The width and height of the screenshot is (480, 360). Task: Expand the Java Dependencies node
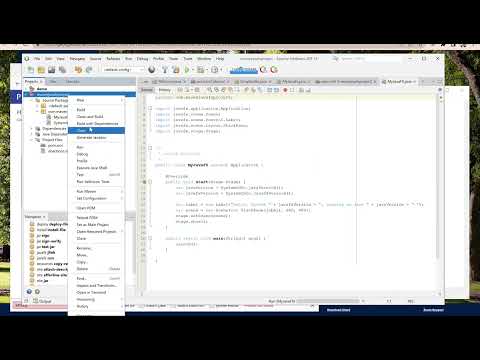[x=32, y=134]
